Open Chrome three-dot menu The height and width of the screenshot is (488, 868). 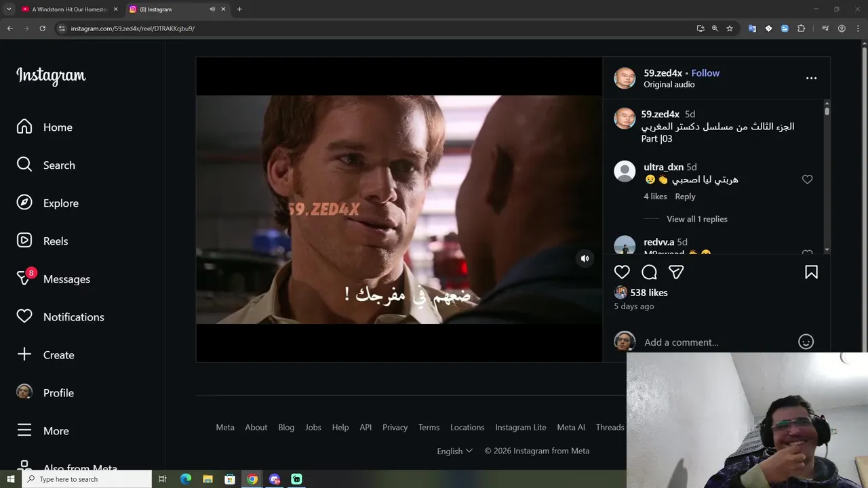tap(858, 28)
